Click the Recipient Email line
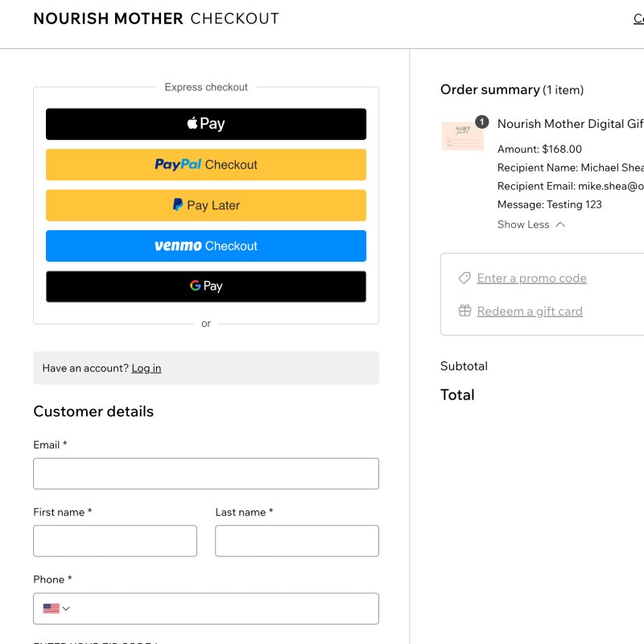 571,186
